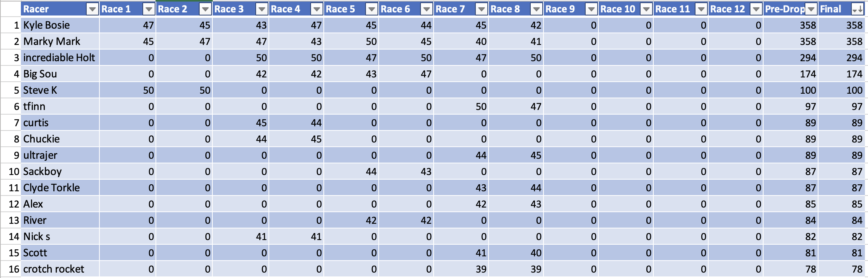
Task: Expand the Race 3 filter arrow
Action: (262, 9)
